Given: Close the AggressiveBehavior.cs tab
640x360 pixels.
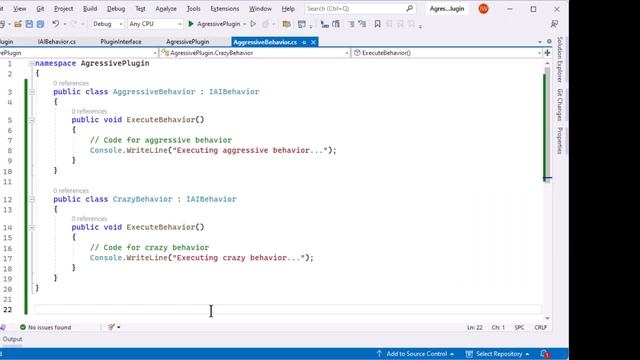Looking at the screenshot, I should click(x=313, y=42).
